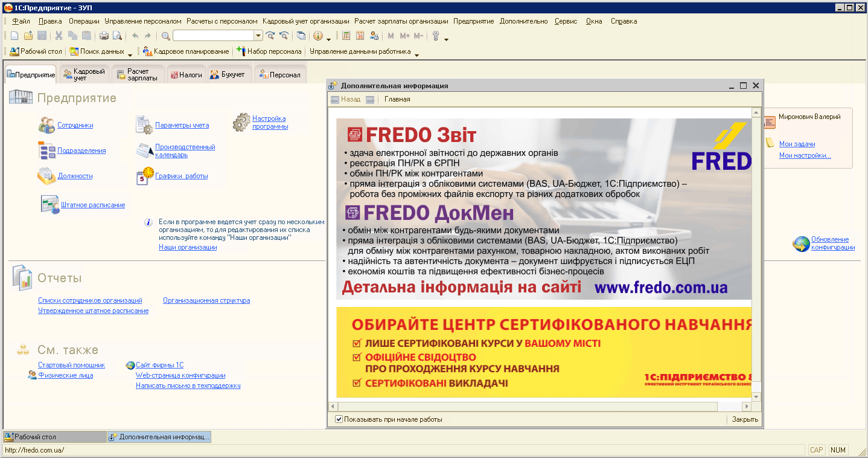
Task: Select the Рабочий стол window in bottom taskbar
Action: (54, 436)
